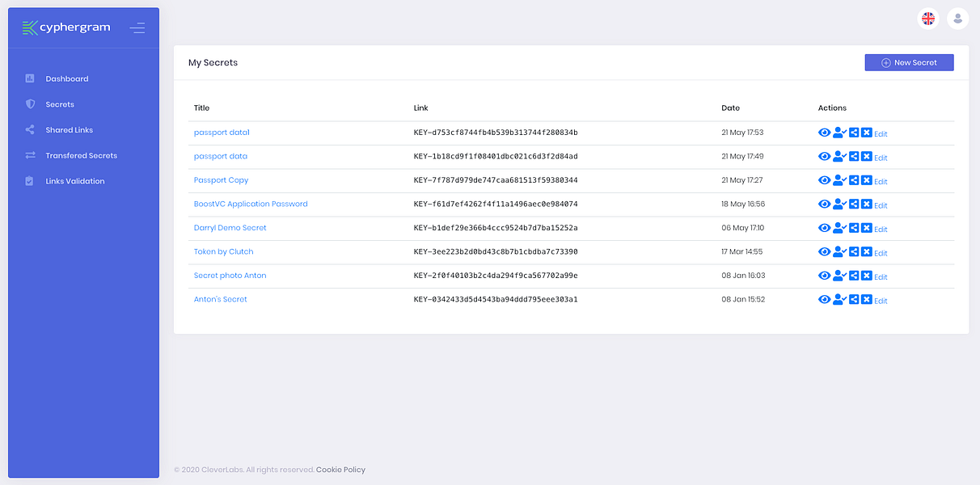Click user-check icon for Secret photo Anton
This screenshot has width=980, height=485.
(839, 276)
